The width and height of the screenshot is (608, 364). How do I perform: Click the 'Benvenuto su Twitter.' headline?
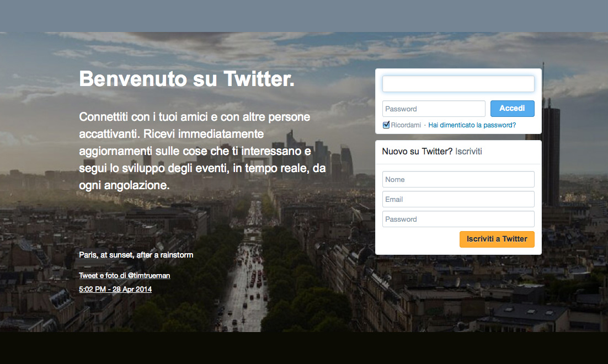[187, 79]
